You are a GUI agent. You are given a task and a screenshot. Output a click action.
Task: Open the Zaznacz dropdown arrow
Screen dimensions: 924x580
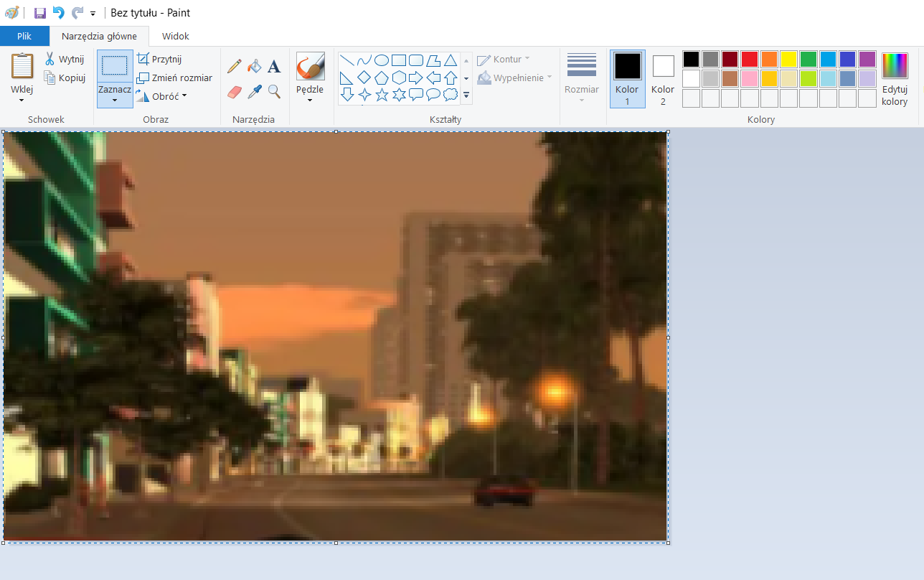[x=115, y=100]
